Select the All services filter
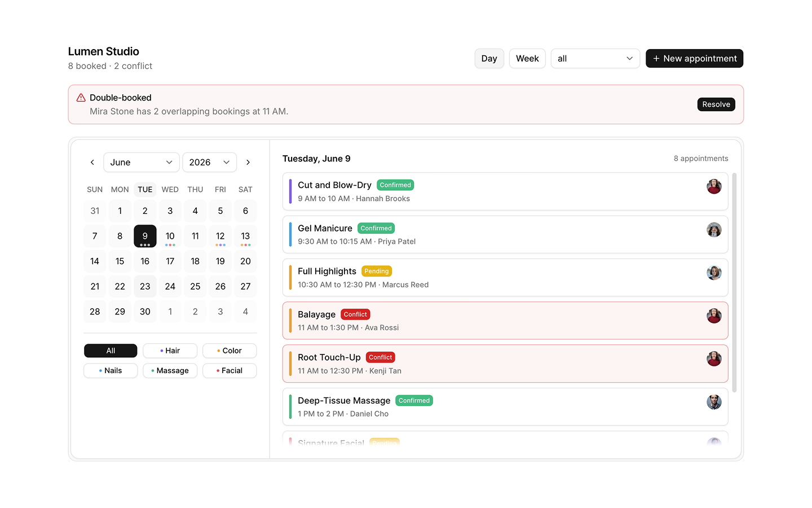 (111, 351)
